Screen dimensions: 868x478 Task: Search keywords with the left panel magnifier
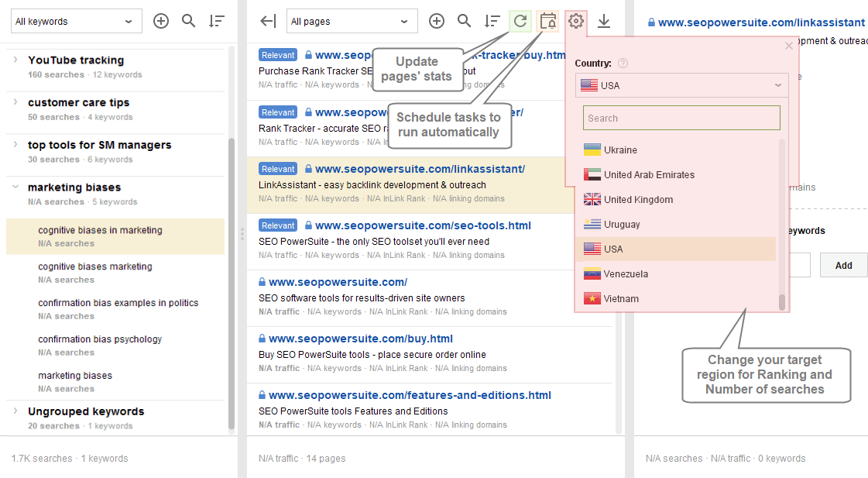pos(189,21)
